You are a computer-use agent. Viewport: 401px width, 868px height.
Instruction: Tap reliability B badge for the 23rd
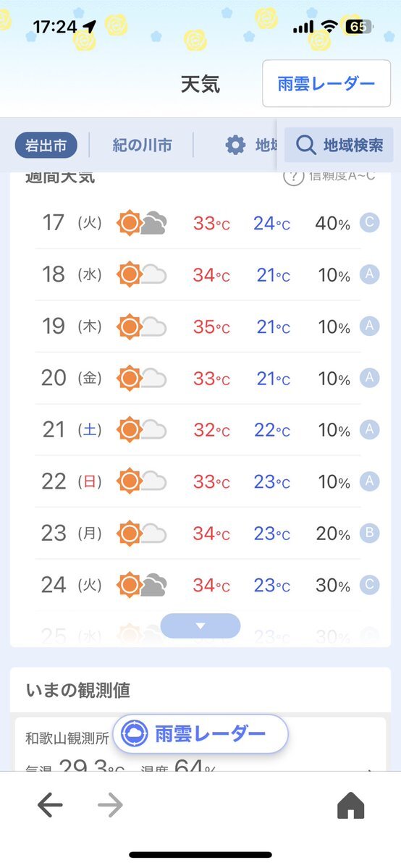click(x=369, y=533)
